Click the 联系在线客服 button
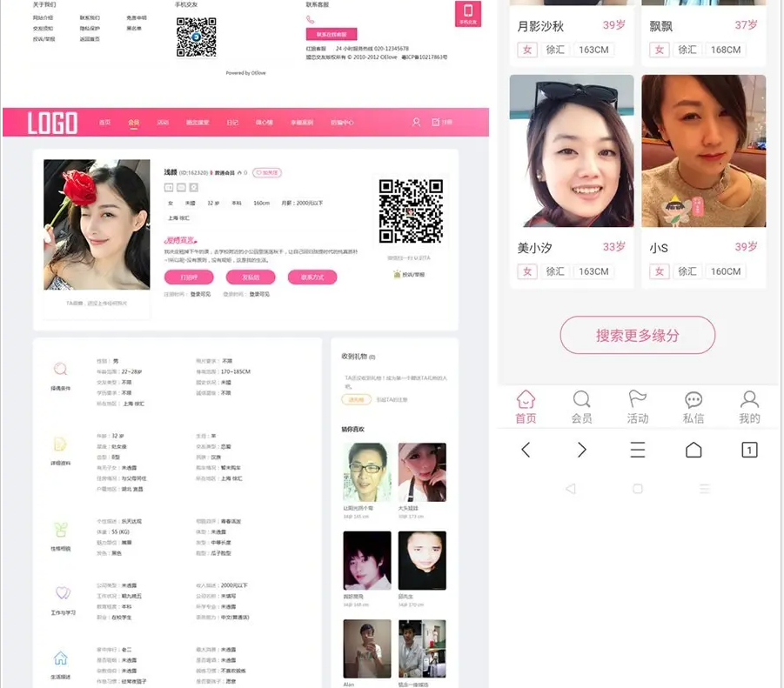The width and height of the screenshot is (784, 688). point(332,35)
